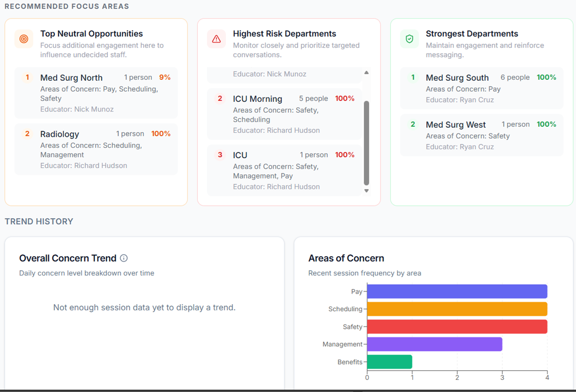Click the scroll down arrow in Highest Risk list
This screenshot has height=392, width=576.
point(366,191)
